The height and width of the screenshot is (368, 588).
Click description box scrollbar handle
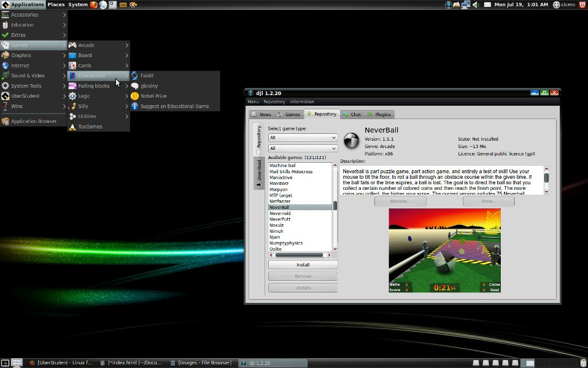coord(546,178)
